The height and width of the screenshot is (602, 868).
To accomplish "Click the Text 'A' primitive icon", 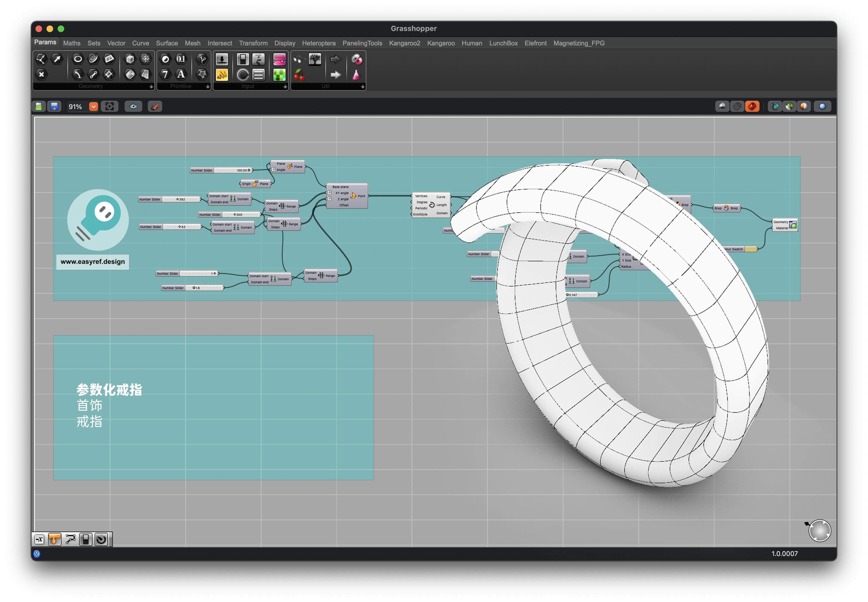I will pos(181,74).
